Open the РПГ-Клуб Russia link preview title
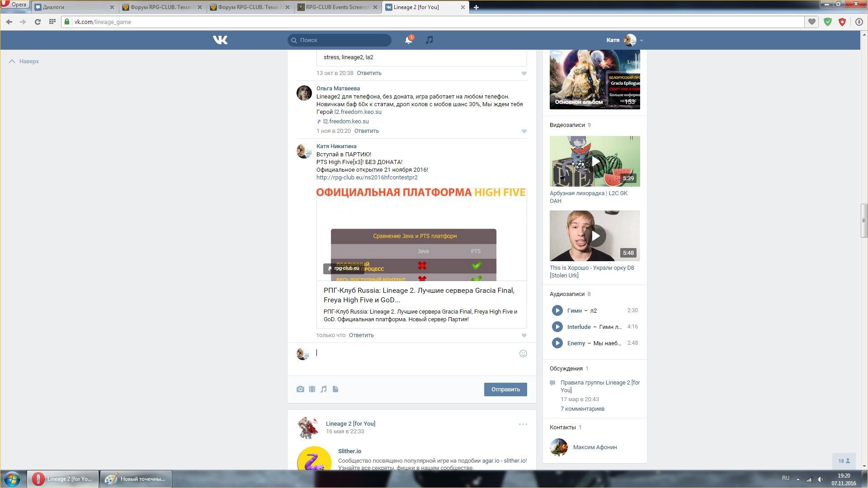 point(419,295)
